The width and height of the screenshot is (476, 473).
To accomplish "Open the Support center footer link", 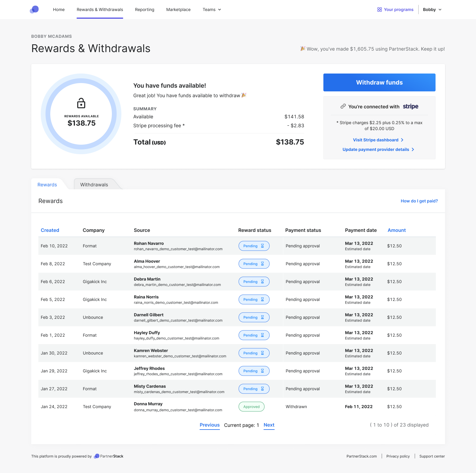I will 432,456.
